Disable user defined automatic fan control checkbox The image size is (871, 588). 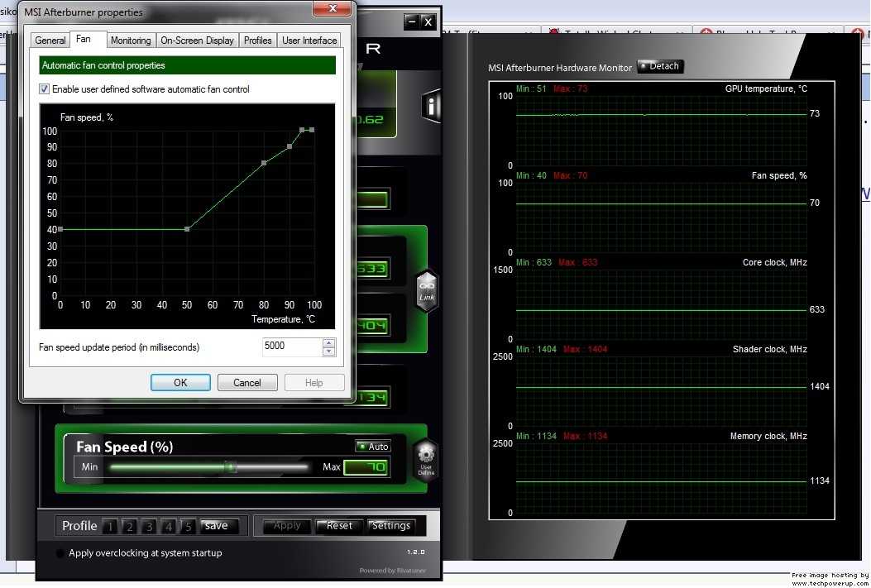(x=44, y=88)
